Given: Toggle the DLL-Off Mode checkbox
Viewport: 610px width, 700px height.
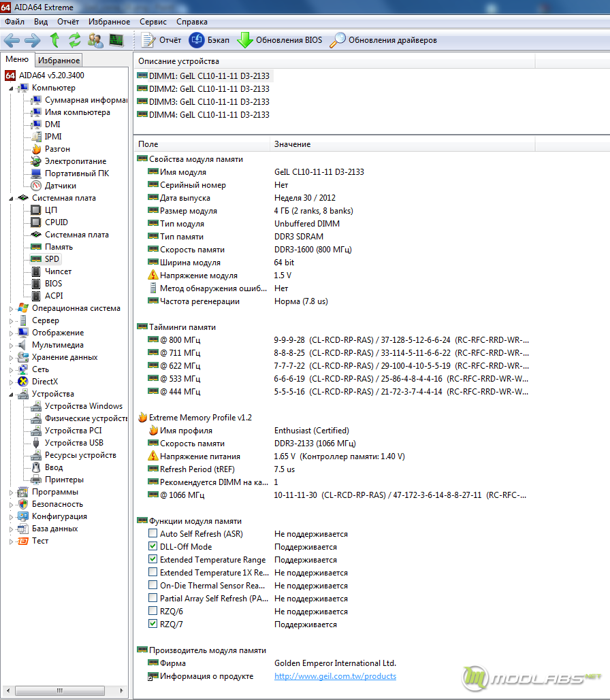Looking at the screenshot, I should tap(152, 546).
